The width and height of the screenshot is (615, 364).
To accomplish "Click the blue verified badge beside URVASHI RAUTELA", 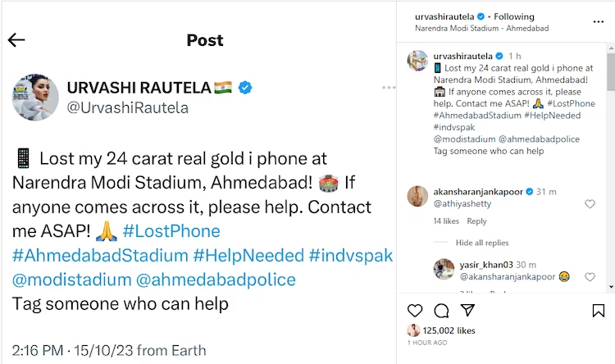I will coord(245,87).
